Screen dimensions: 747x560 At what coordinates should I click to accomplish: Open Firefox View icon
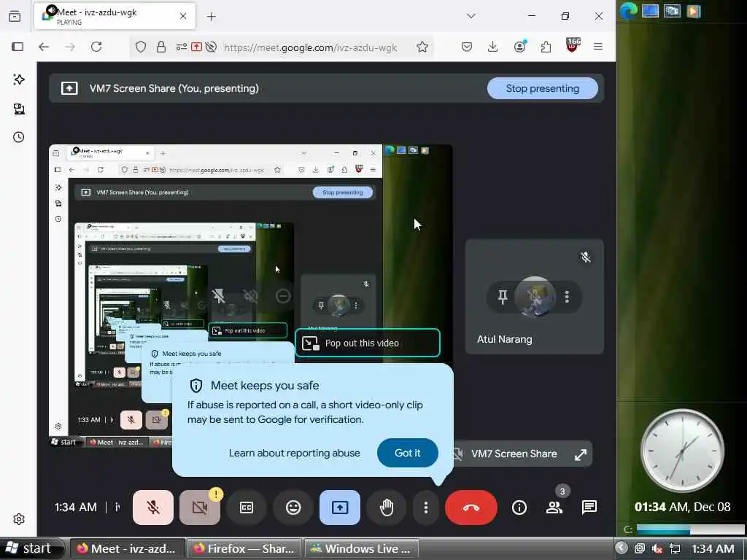(x=15, y=17)
